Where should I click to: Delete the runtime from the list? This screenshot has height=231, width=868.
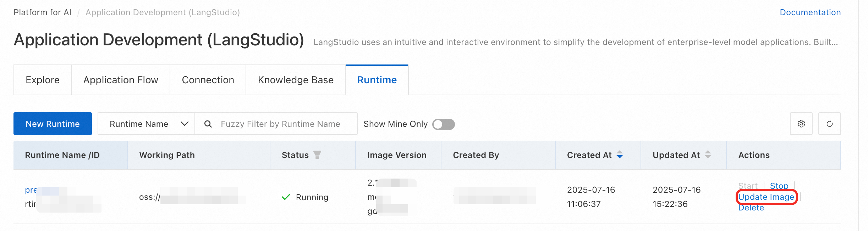click(751, 208)
